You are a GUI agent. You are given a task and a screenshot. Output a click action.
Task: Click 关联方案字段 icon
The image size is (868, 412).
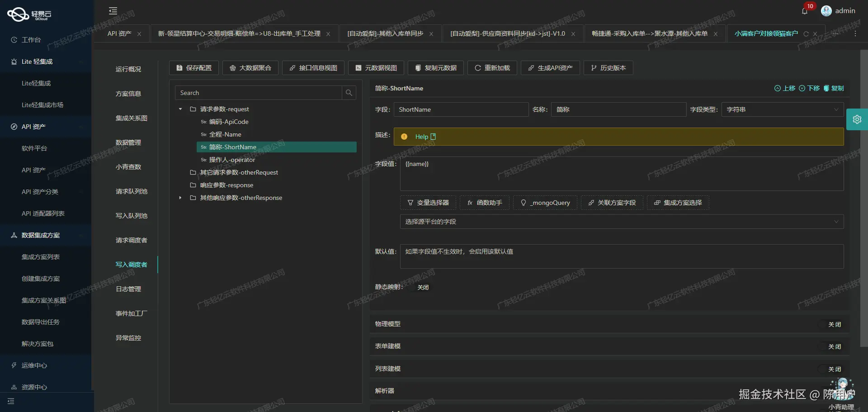[612, 203]
